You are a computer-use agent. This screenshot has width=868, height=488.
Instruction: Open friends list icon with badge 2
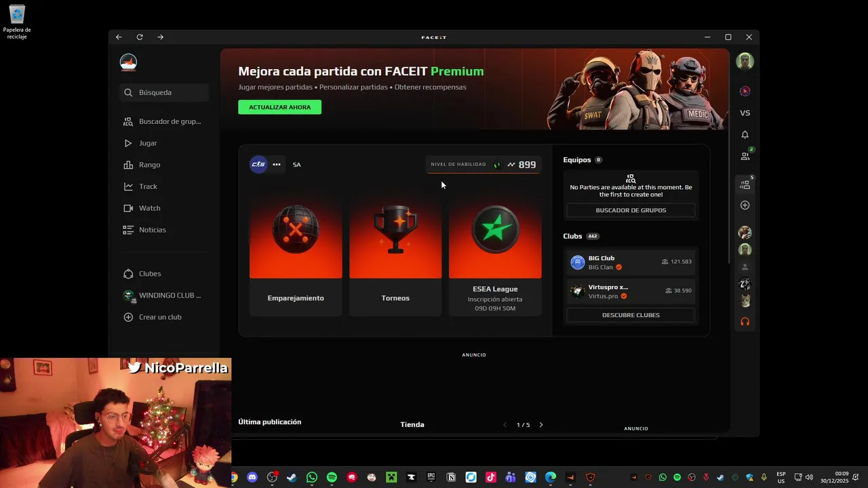point(745,155)
